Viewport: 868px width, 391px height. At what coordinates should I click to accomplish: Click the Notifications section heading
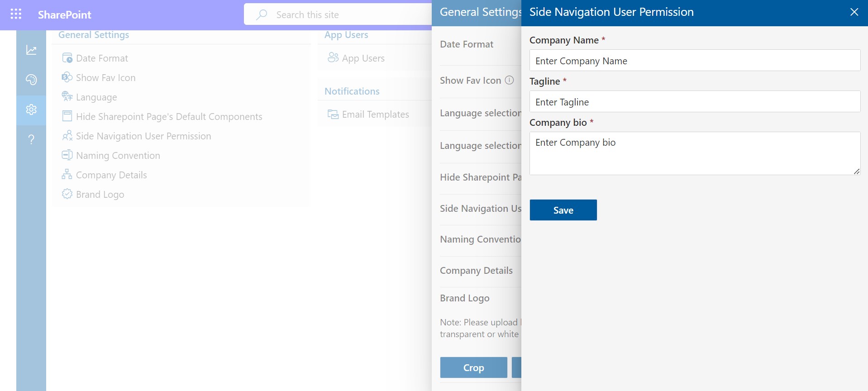point(352,91)
